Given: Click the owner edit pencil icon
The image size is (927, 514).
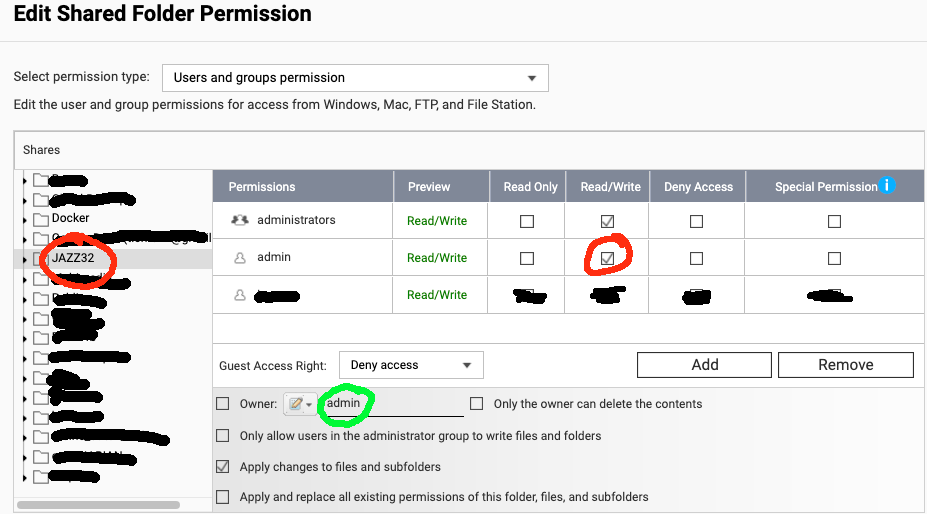Looking at the screenshot, I should pyautogui.click(x=296, y=404).
